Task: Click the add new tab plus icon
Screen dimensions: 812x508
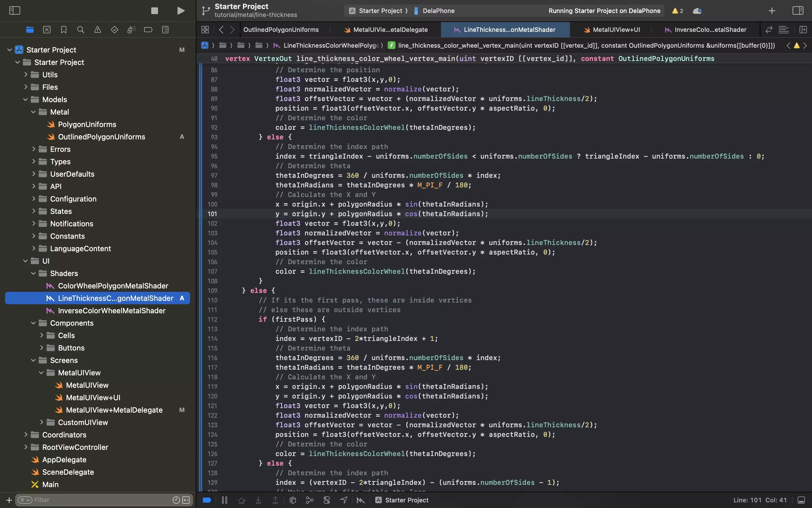Action: 772,10
